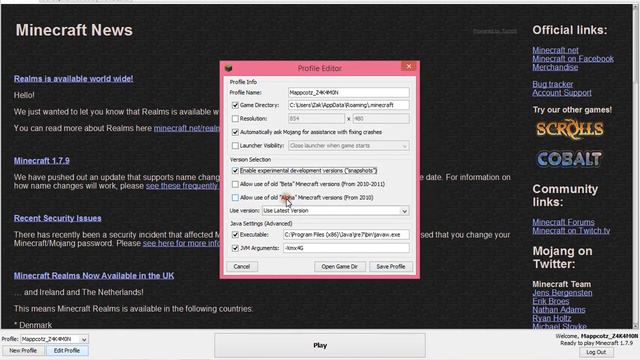
Task: Click the Minecraft block icon in Profile Editor title
Action: (229, 68)
